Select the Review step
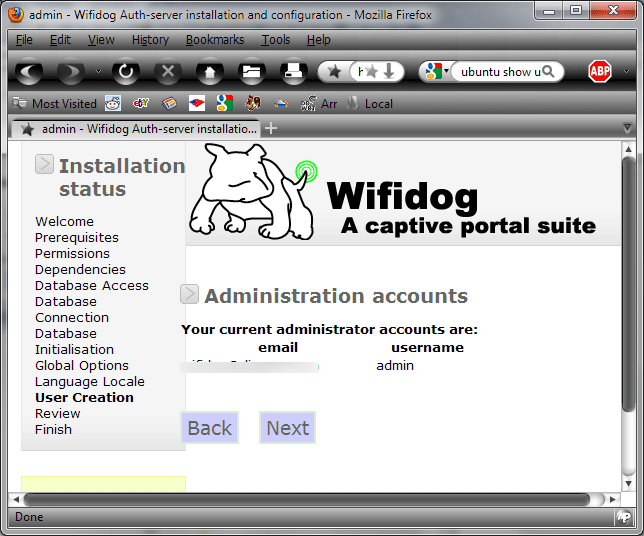 click(58, 414)
